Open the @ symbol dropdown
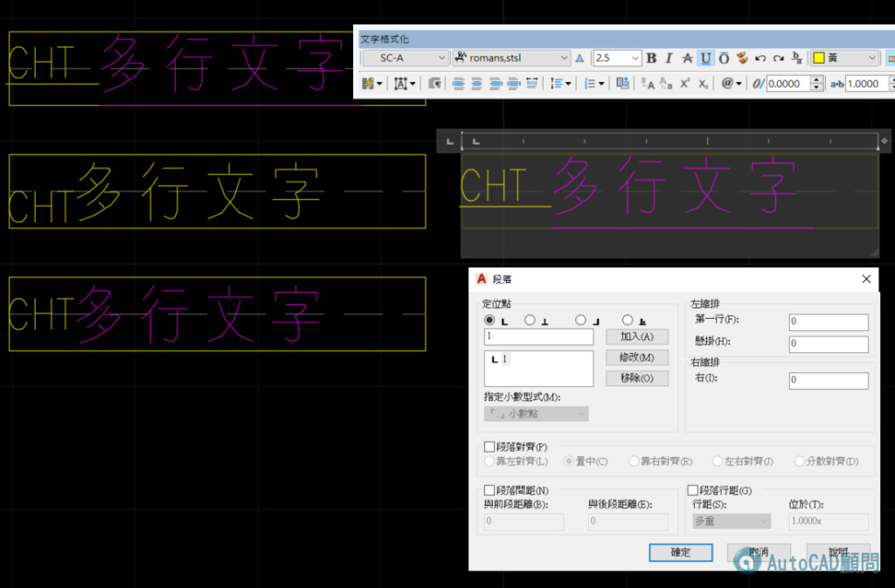This screenshot has height=588, width=895. (x=731, y=84)
